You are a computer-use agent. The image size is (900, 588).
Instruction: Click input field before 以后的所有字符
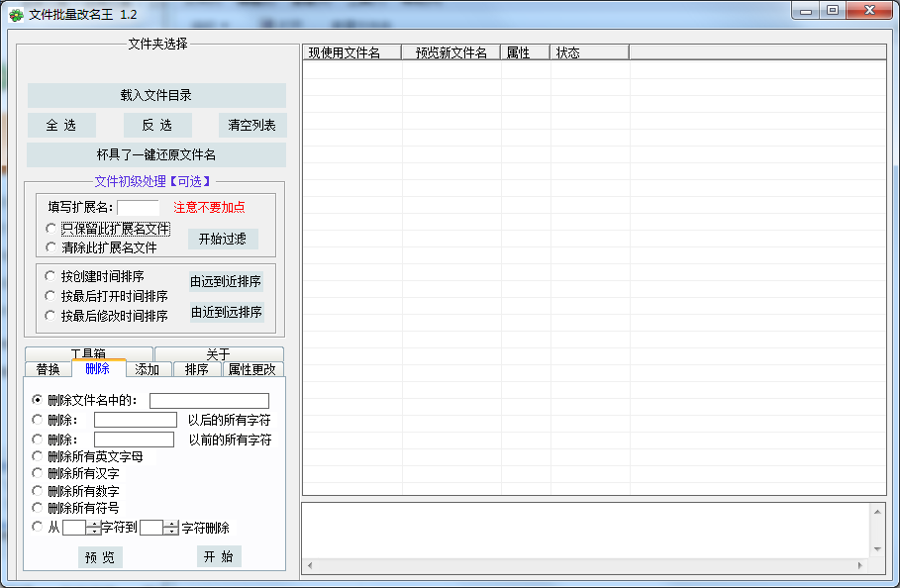[x=136, y=420]
